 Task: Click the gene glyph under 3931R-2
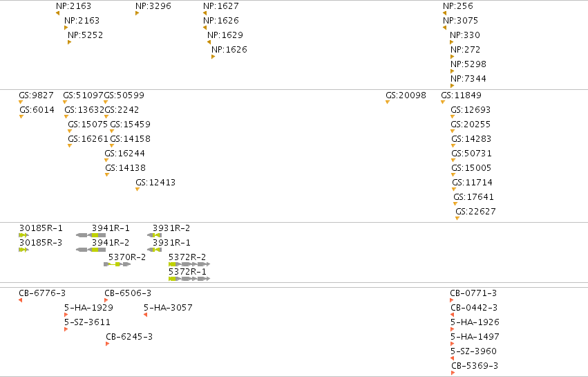(155, 235)
